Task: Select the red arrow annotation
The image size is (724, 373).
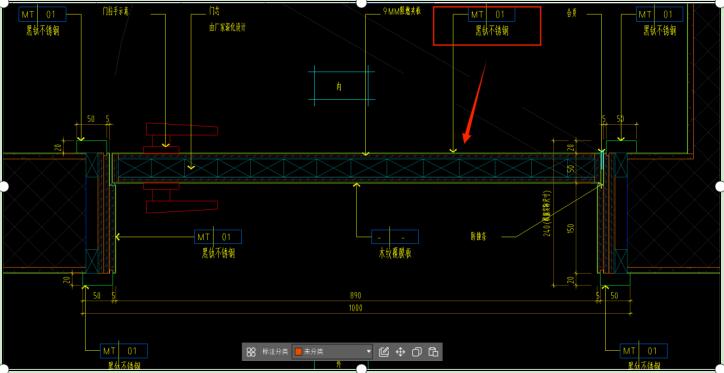Action: click(474, 103)
